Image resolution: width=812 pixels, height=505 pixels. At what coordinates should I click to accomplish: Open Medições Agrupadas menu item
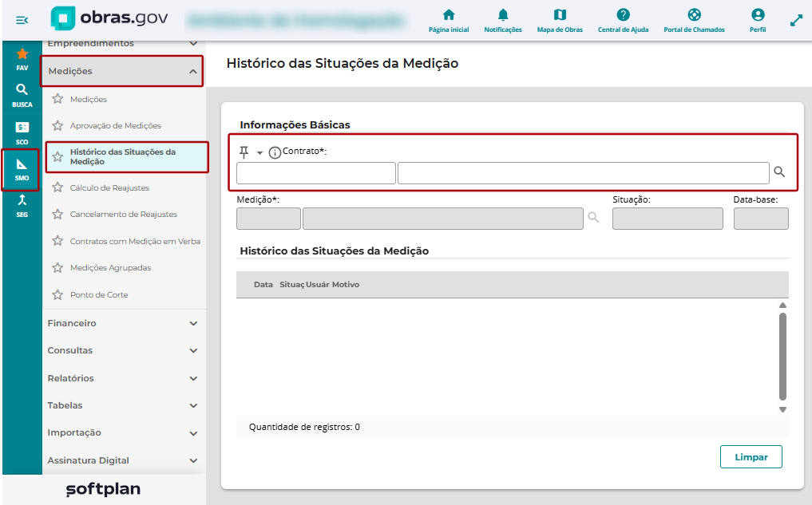click(x=110, y=267)
